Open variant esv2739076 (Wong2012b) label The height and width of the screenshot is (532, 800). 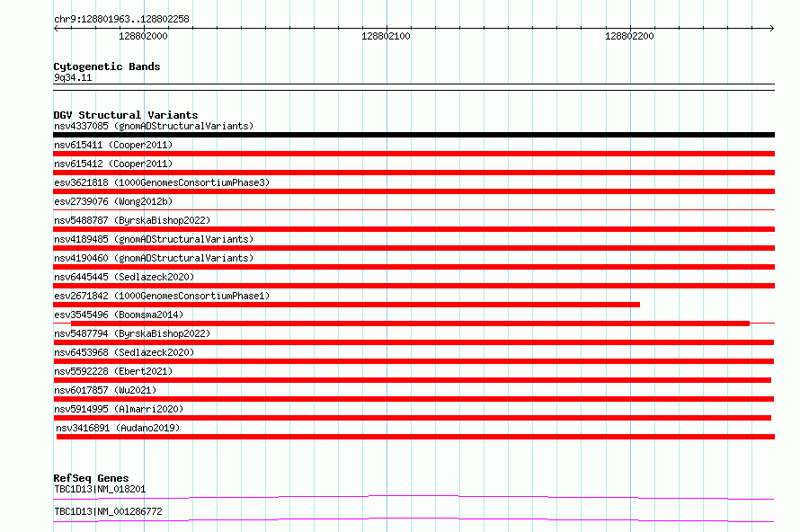(x=113, y=201)
